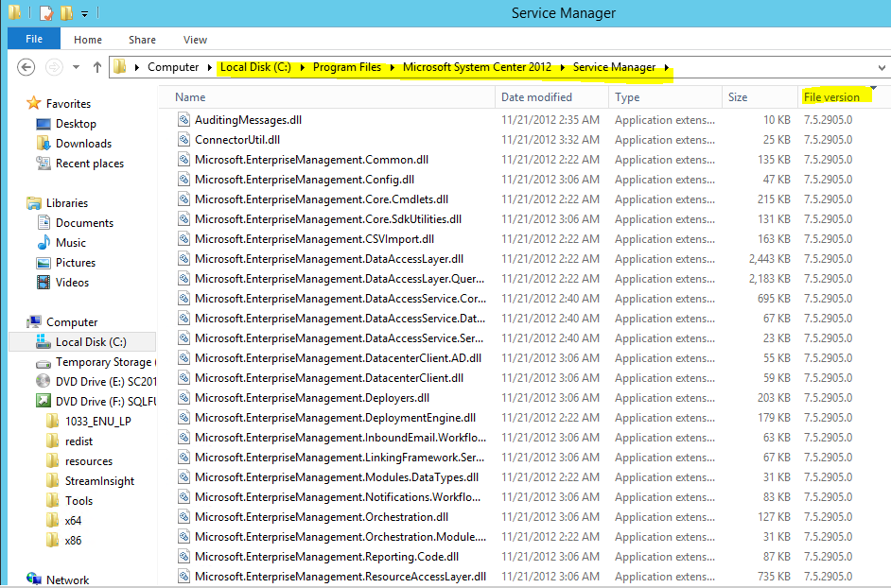Screen dimensions: 891x588
Task: Click the Up one level arrow
Action: [96, 67]
